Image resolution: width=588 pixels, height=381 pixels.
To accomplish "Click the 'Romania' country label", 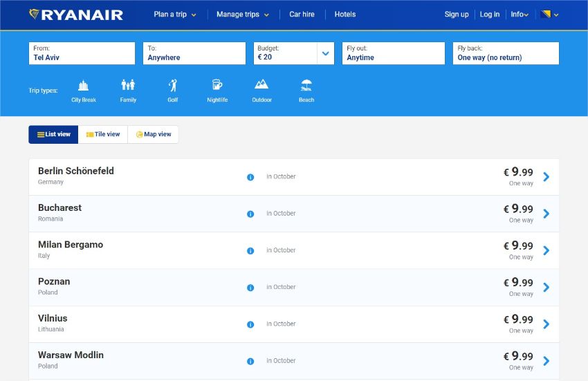I will (50, 219).
